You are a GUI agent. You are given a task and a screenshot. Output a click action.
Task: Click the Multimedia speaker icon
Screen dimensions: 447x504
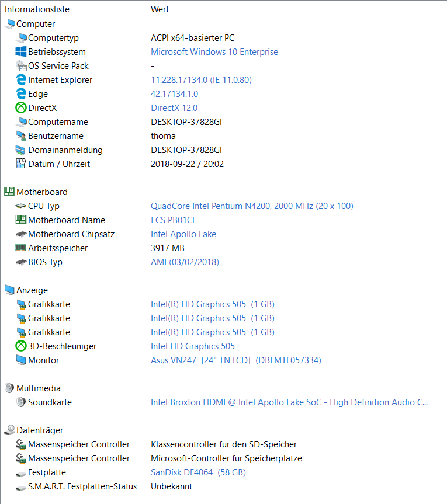tap(10, 388)
